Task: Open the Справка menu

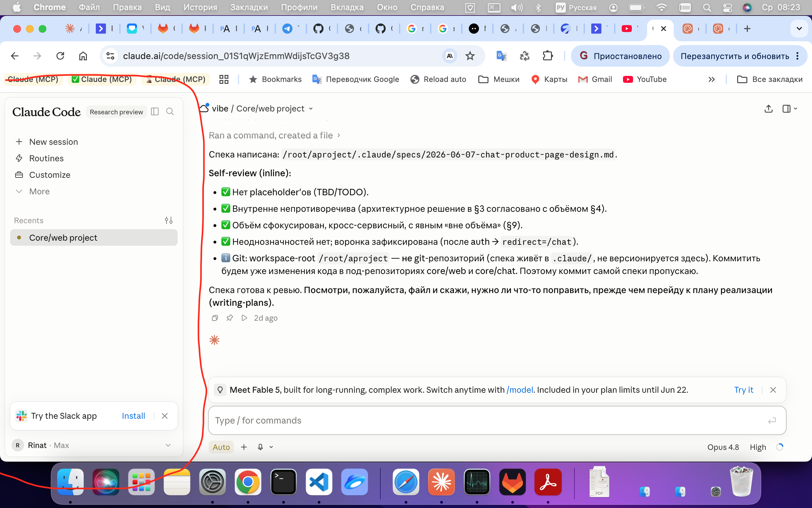Action: pyautogui.click(x=427, y=7)
